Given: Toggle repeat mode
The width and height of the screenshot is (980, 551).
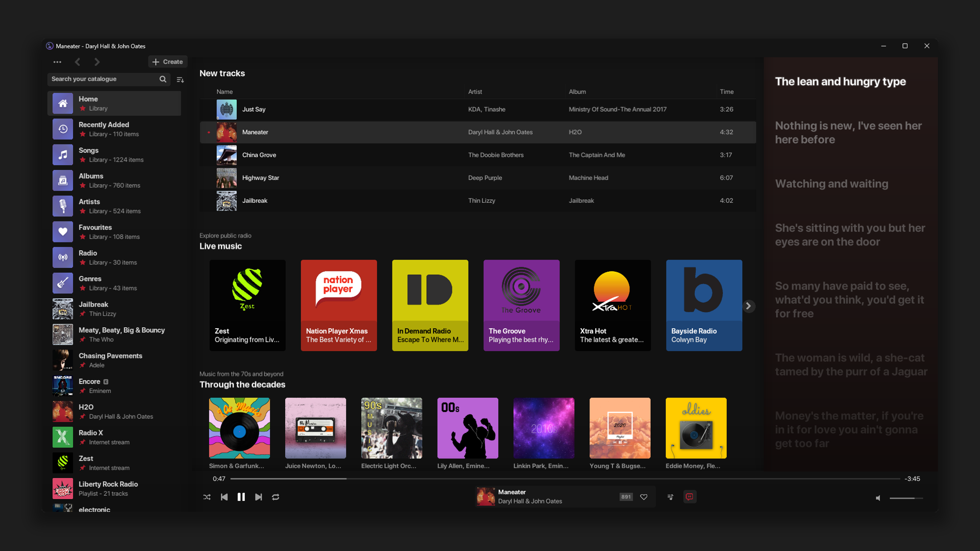Looking at the screenshot, I should pos(276,497).
